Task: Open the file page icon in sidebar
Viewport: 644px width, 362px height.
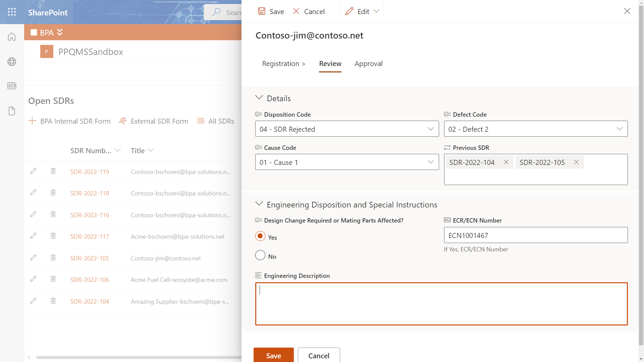Action: [12, 111]
